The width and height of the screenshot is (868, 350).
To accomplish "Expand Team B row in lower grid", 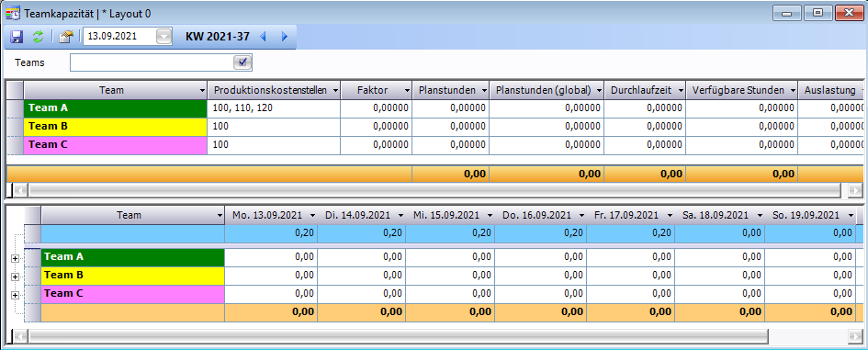I will [x=15, y=277].
